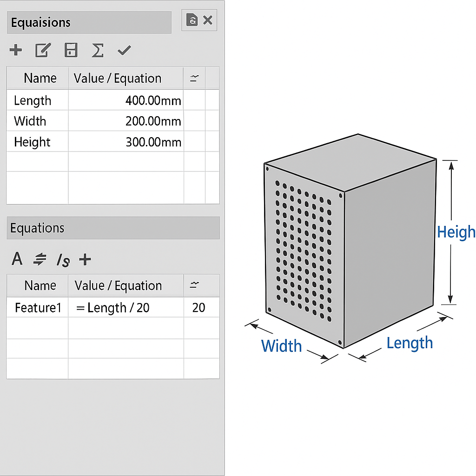Viewport: 476px width, 476px height.
Task: Save equations using the floppy disk icon
Action: pos(70,50)
